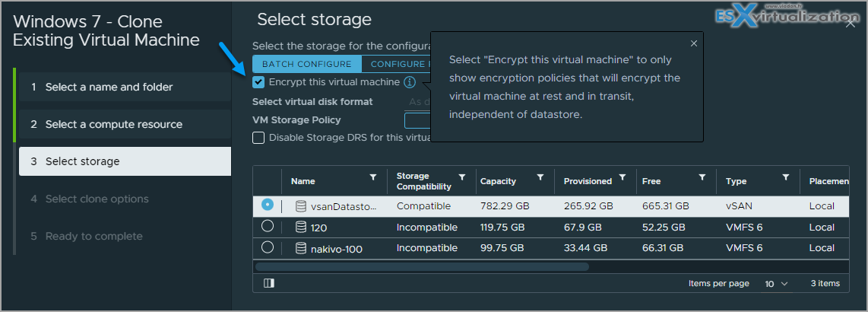
Task: Click the Name column filter icon
Action: [x=372, y=177]
